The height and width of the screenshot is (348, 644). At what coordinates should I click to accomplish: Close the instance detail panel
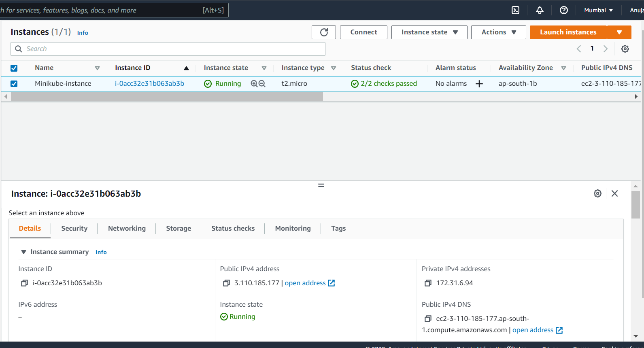point(614,193)
